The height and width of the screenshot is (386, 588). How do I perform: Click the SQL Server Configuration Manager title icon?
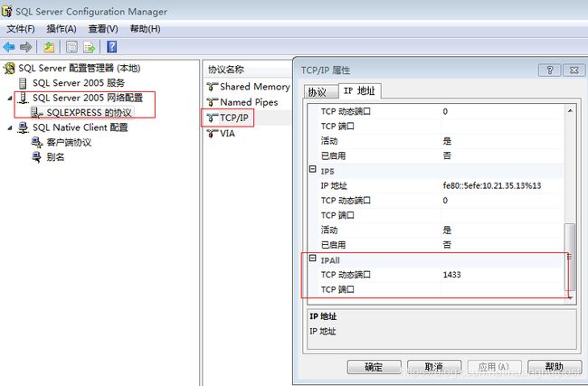6,11
